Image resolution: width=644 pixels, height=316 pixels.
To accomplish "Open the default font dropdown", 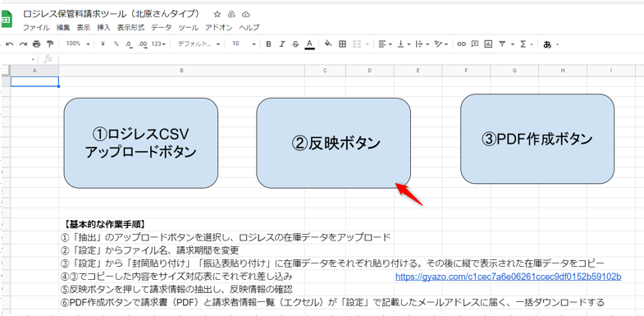I will [199, 44].
